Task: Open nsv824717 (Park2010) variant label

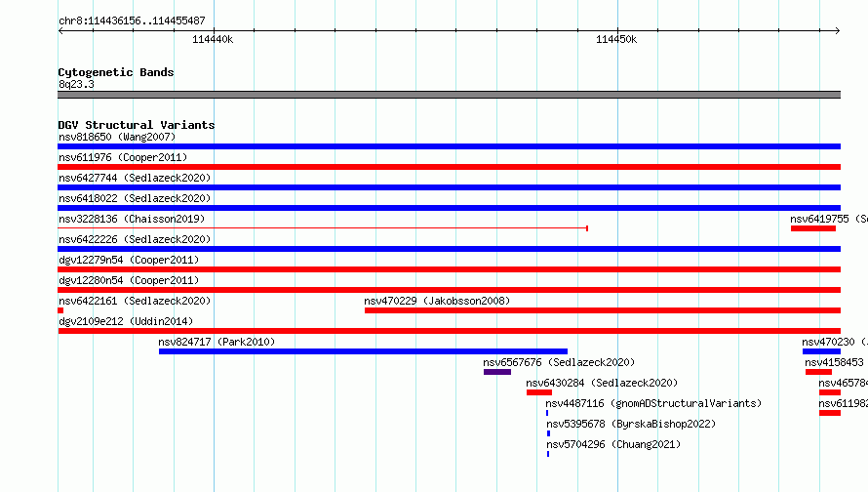Action: (x=217, y=342)
